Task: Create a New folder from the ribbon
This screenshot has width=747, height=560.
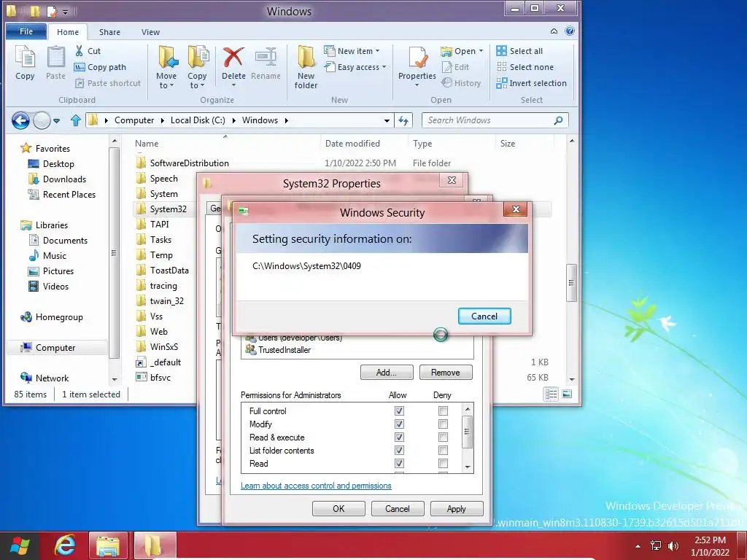Action: 306,67
